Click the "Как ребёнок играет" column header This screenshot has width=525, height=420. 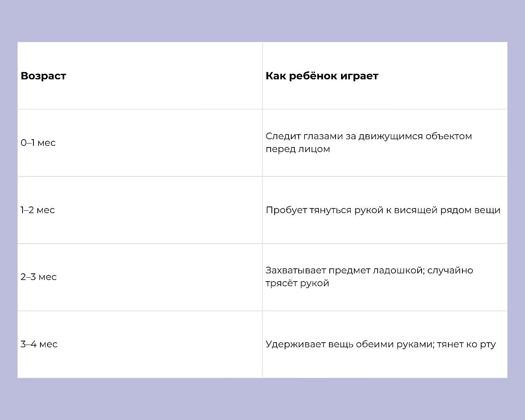pyautogui.click(x=322, y=76)
